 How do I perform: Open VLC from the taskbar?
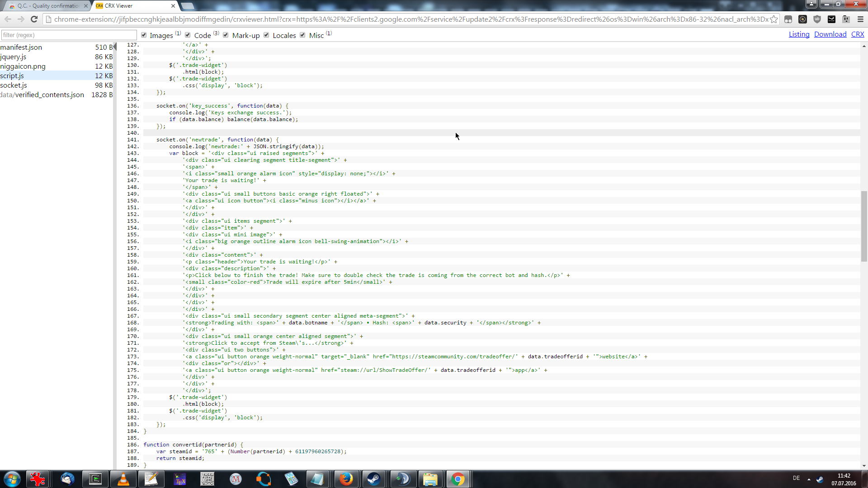pyautogui.click(x=123, y=479)
